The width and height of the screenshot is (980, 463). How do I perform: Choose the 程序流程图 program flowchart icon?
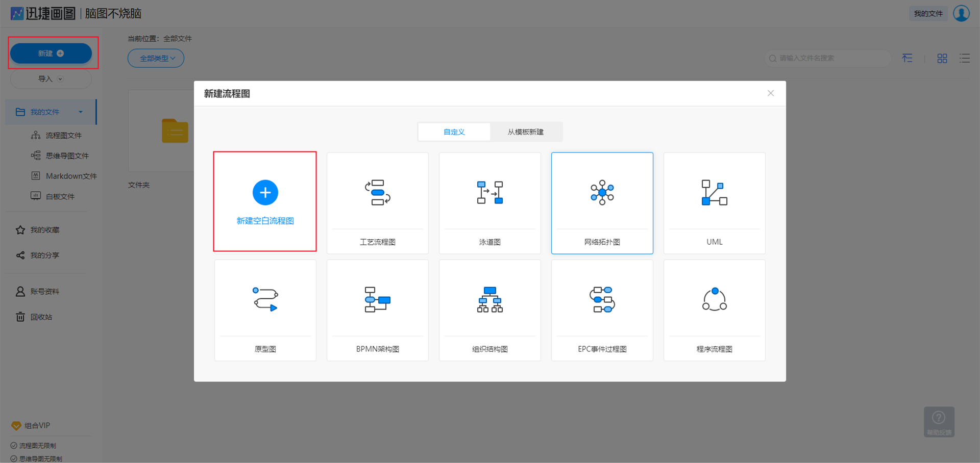click(x=714, y=300)
